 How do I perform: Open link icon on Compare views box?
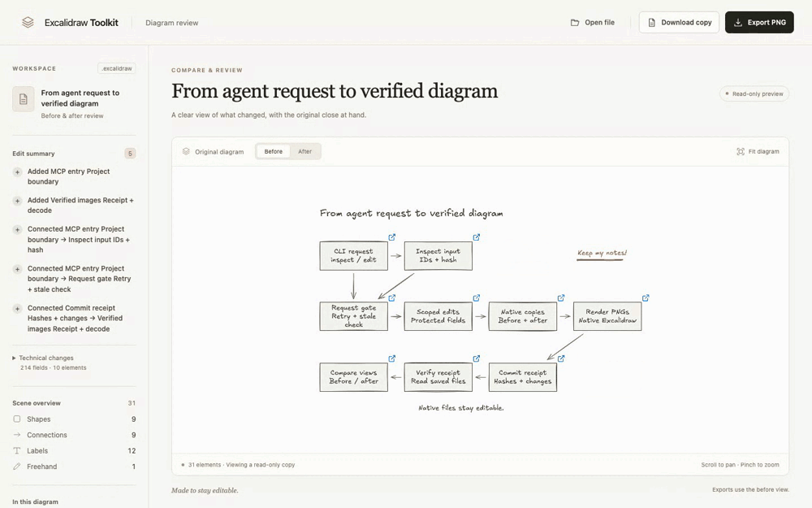(x=392, y=358)
